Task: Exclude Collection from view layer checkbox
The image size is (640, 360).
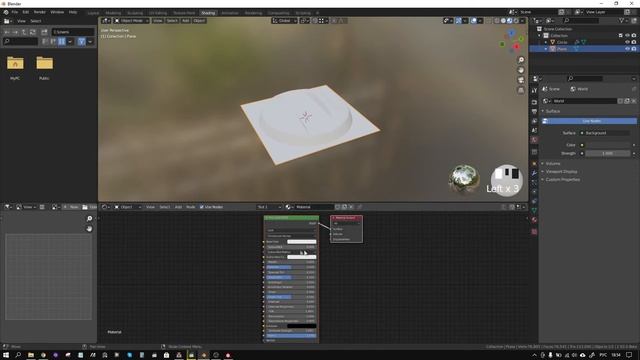Action: [620, 36]
